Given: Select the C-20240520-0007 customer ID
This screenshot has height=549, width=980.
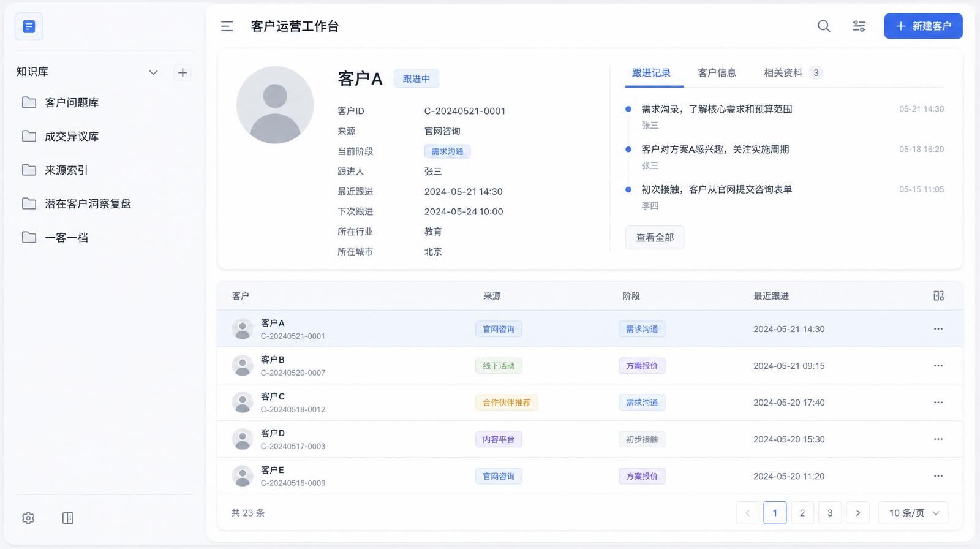Looking at the screenshot, I should pyautogui.click(x=293, y=373).
